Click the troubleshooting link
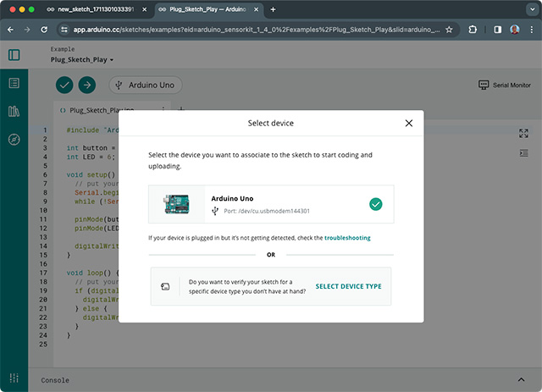Screen dimensions: 542x392 pos(347,239)
